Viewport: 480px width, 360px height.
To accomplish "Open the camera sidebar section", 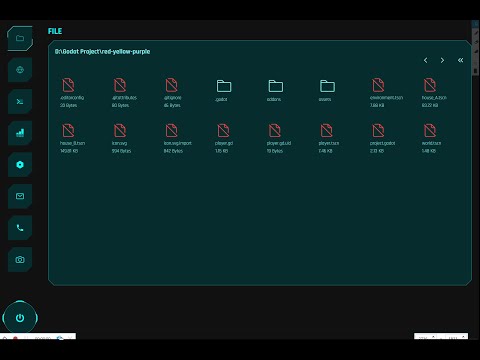I will (20, 260).
